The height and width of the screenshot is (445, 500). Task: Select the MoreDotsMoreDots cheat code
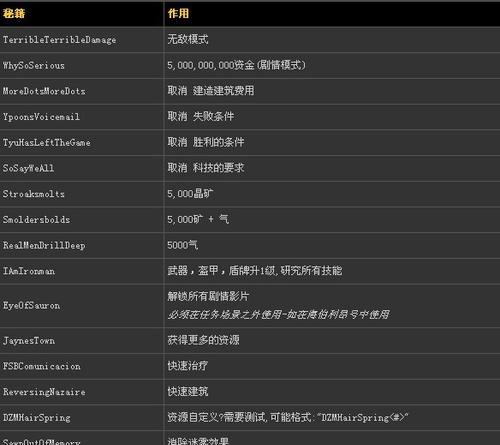(44, 91)
